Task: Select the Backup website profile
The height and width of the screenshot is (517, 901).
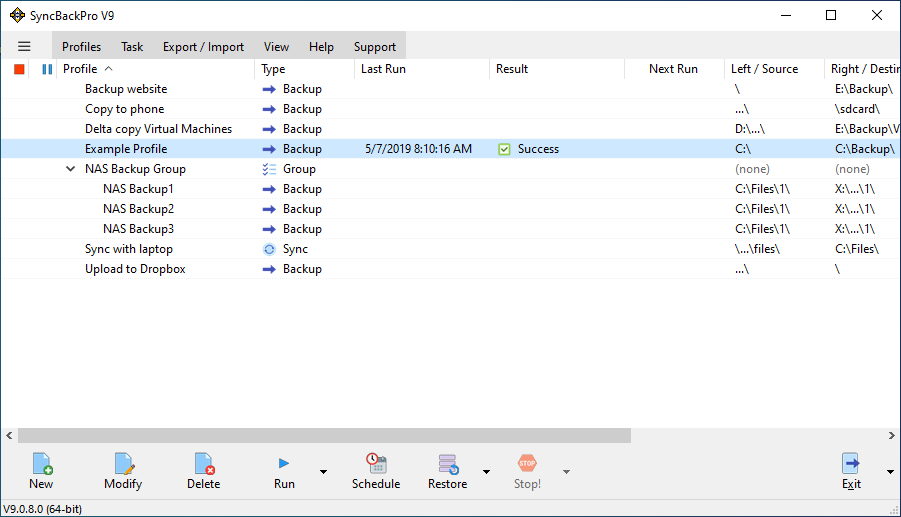Action: tap(126, 89)
